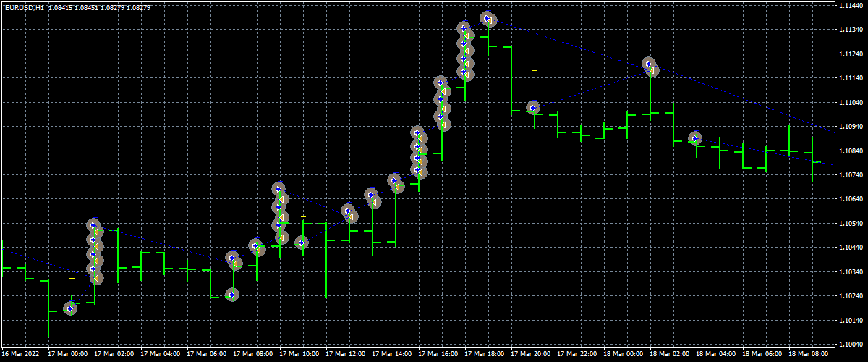The image size is (868, 362).
Task: Click the 18 Mar 08:00 time label
Action: 808,355
